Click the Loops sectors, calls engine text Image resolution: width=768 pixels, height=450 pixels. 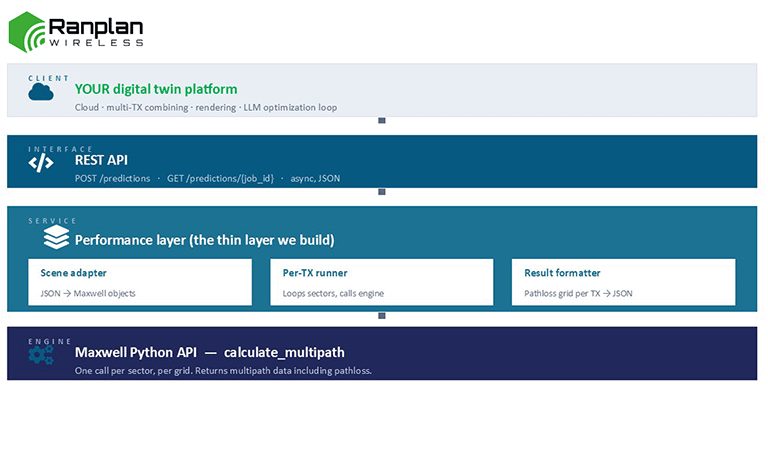pyautogui.click(x=333, y=293)
